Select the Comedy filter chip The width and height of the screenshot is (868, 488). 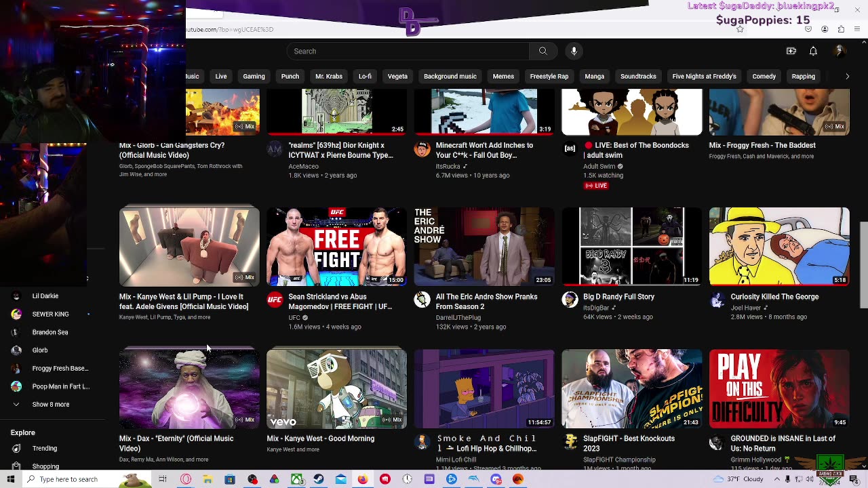click(764, 76)
